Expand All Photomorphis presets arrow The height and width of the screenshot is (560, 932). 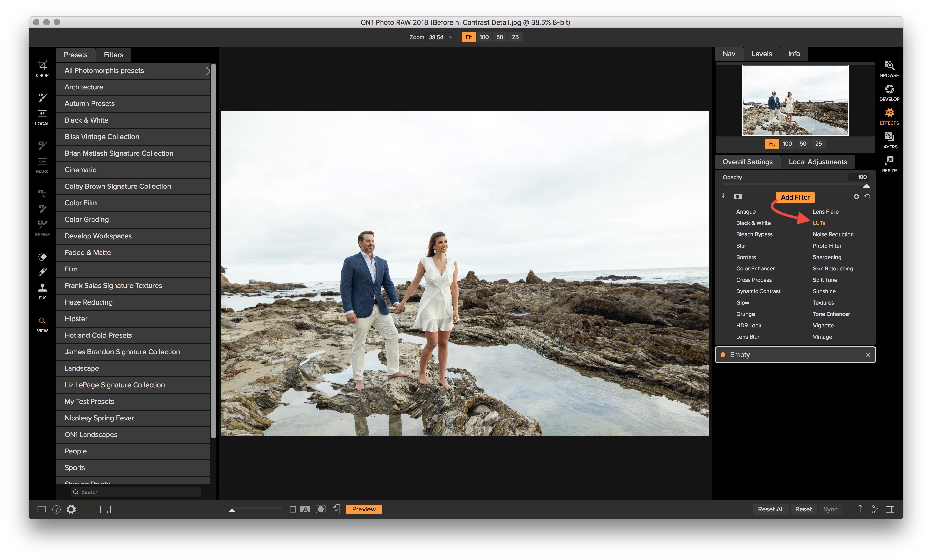(208, 71)
